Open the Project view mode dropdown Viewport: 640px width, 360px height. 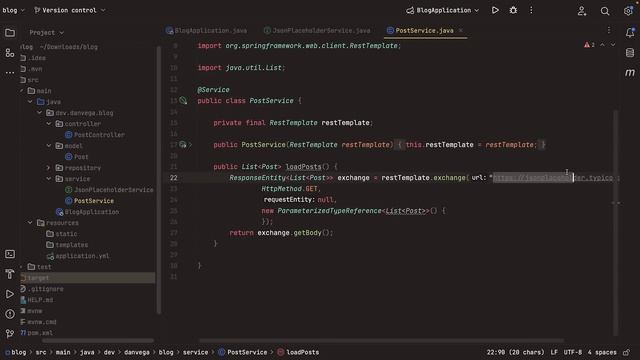pyautogui.click(x=47, y=33)
